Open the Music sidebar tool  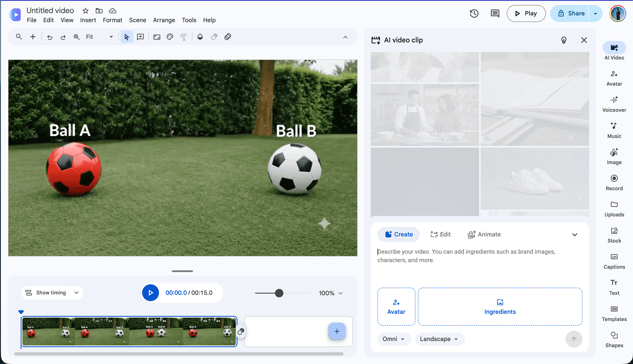click(614, 131)
